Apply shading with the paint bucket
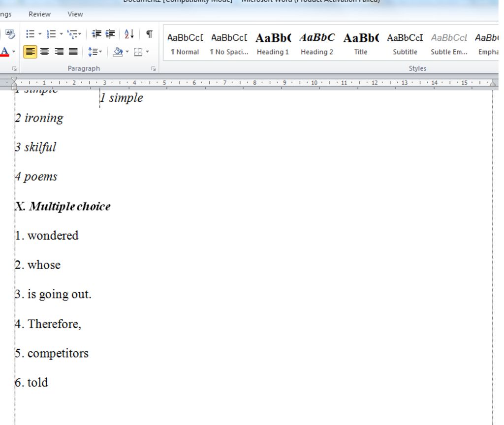 point(118,51)
